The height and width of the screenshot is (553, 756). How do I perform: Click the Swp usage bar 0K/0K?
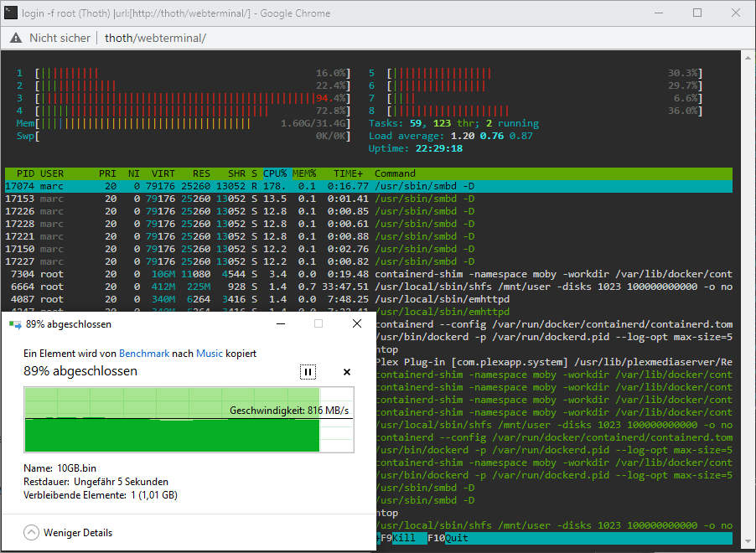click(193, 136)
